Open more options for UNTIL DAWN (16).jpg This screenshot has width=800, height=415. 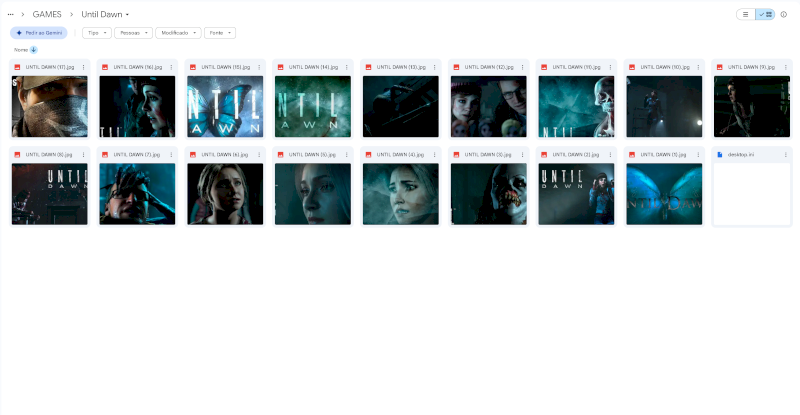point(171,67)
